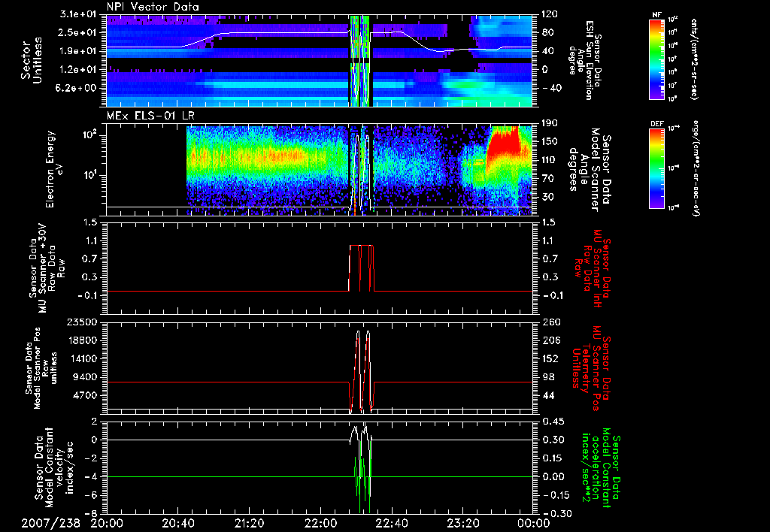770x532 pixels.
Task: Click the 20:40 time axis label
Action: [177, 523]
